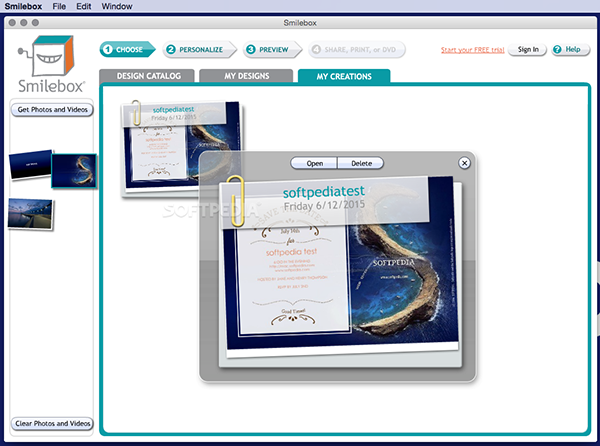Go to step 2 Personalize

click(199, 49)
